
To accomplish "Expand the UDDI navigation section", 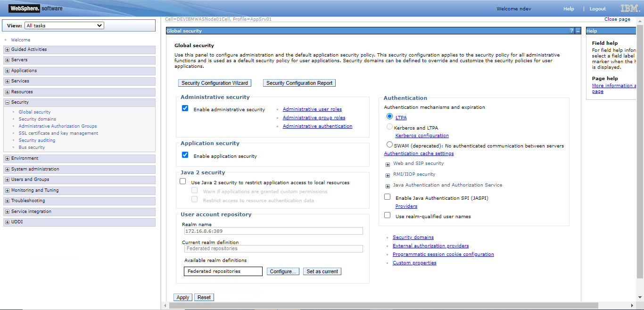I will coord(7,222).
